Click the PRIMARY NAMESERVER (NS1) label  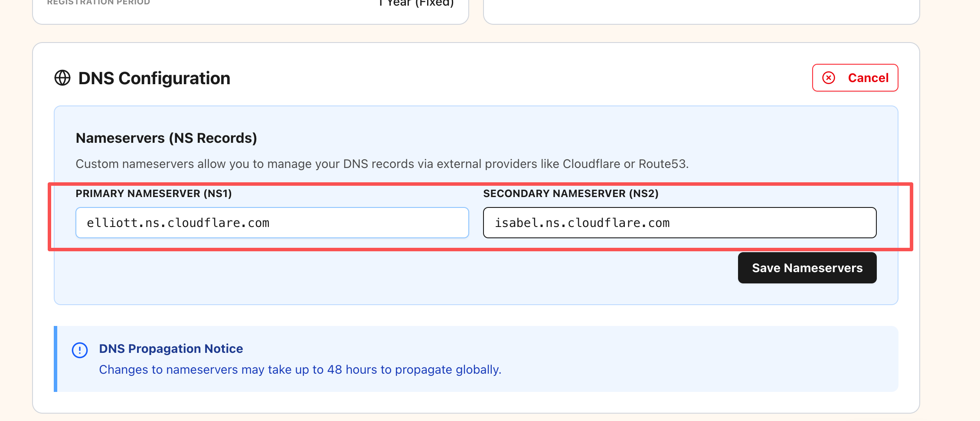154,194
